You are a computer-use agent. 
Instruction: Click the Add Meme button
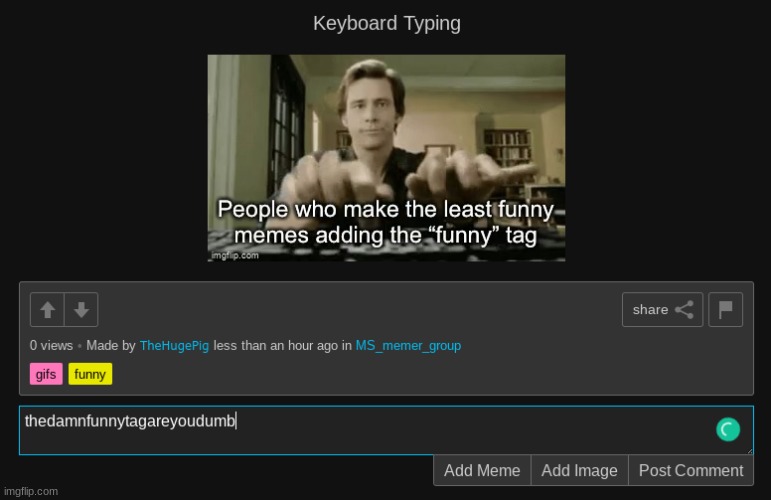[482, 471]
